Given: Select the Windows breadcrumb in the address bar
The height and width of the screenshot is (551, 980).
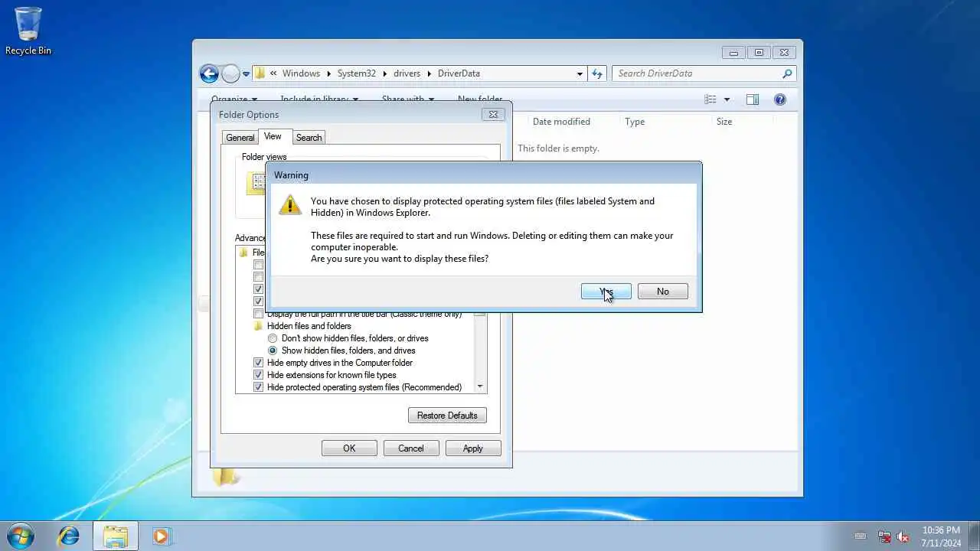Looking at the screenshot, I should 301,73.
